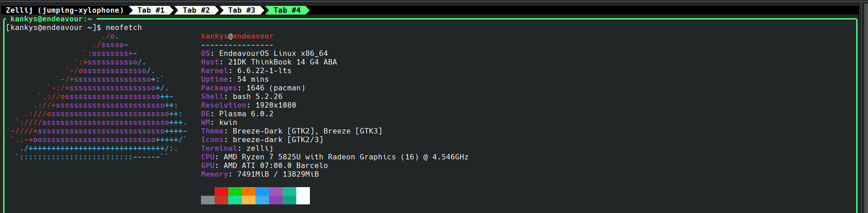
Task: Pick the bright green color block
Action: [x=235, y=191]
